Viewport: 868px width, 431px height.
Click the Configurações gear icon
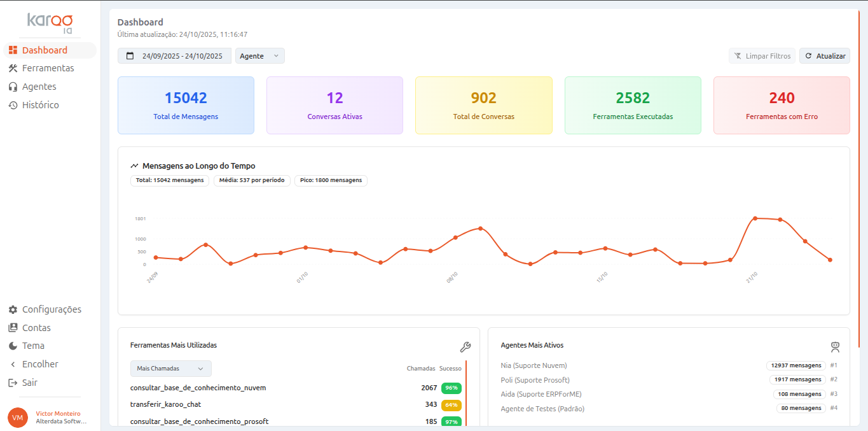pos(13,309)
